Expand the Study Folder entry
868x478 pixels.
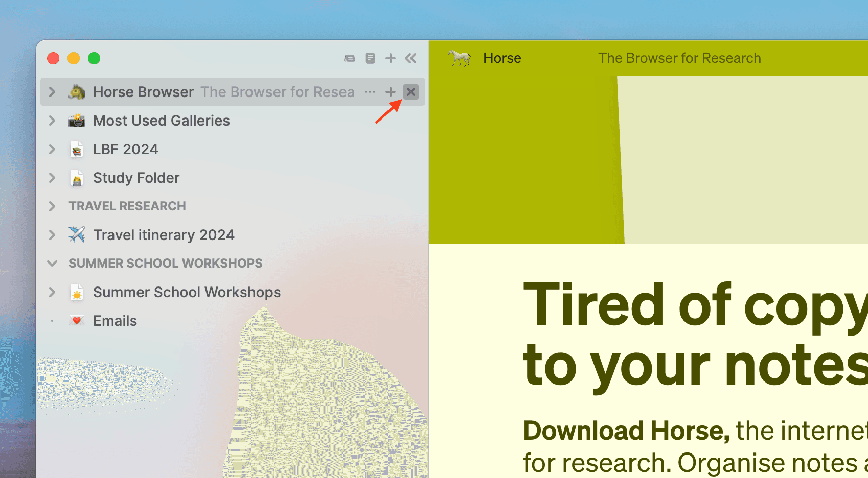click(52, 178)
